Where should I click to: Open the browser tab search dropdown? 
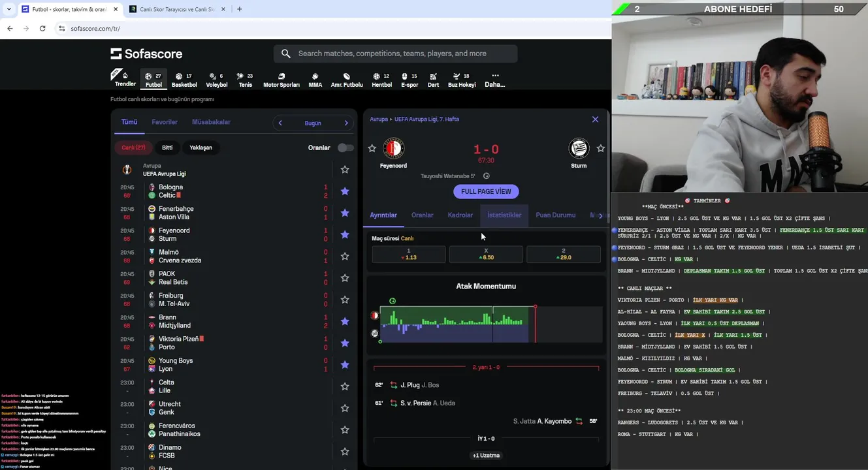pyautogui.click(x=8, y=9)
